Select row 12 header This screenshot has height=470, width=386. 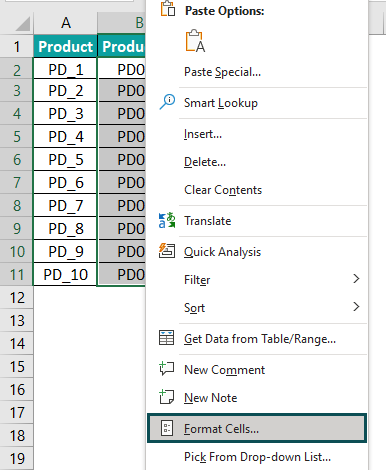coord(17,298)
